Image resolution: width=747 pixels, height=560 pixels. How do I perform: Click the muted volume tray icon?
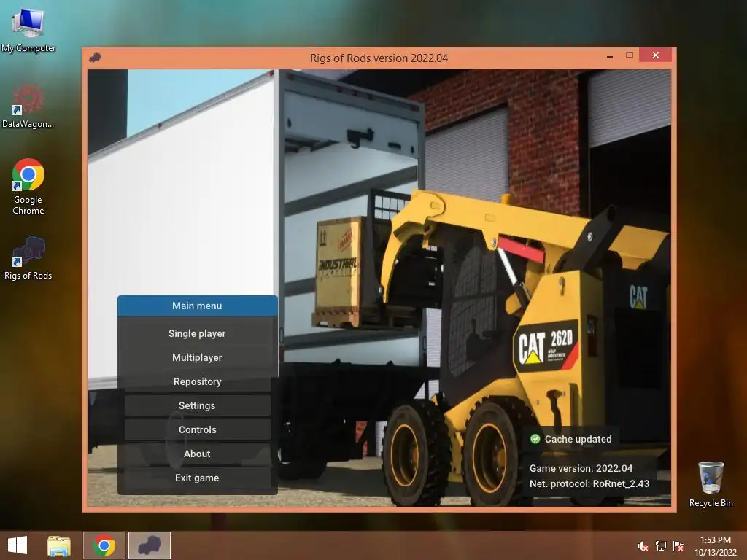tap(643, 546)
